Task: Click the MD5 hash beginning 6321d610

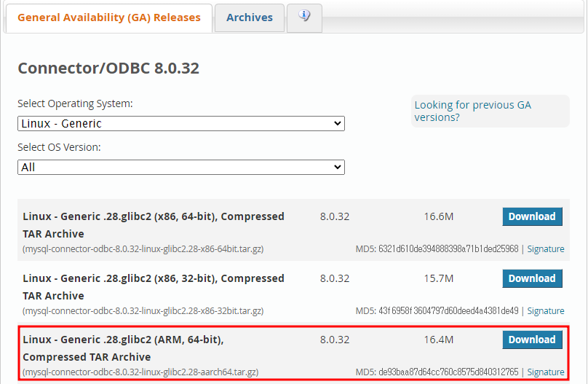Action: point(448,249)
